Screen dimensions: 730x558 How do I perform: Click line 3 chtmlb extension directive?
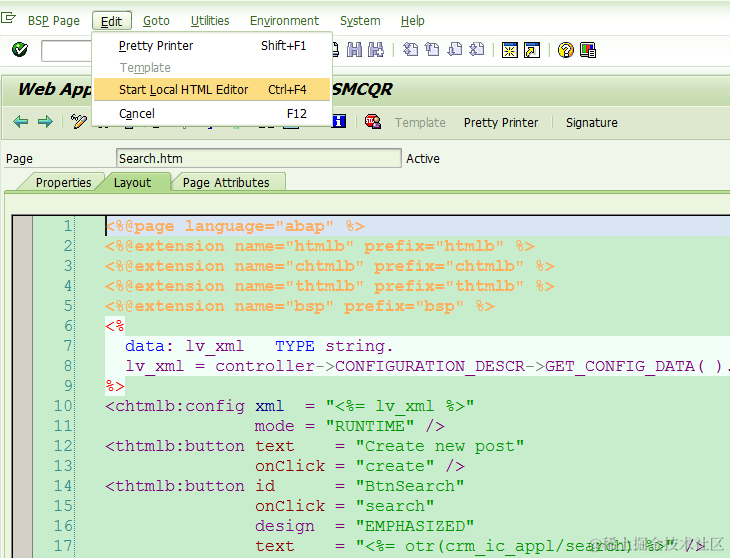[330, 266]
